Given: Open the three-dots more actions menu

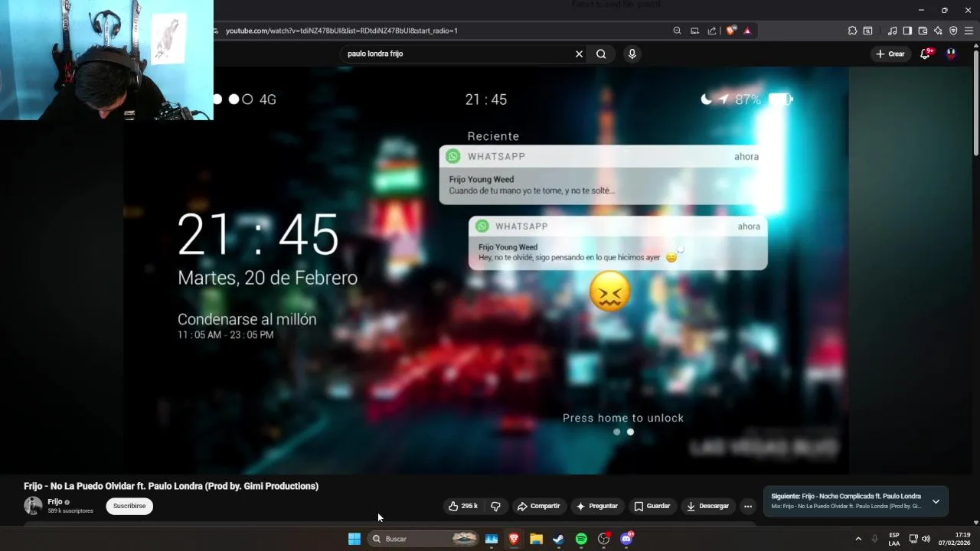Looking at the screenshot, I should (748, 506).
